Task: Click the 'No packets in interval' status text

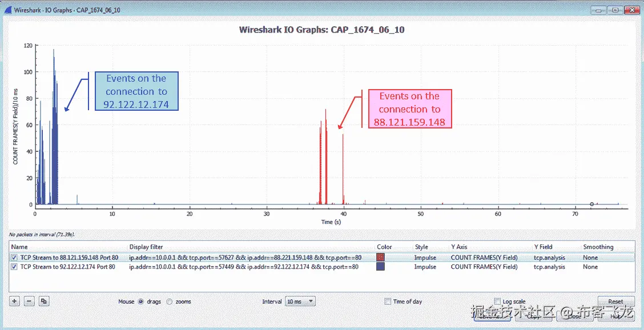Action: coord(42,234)
